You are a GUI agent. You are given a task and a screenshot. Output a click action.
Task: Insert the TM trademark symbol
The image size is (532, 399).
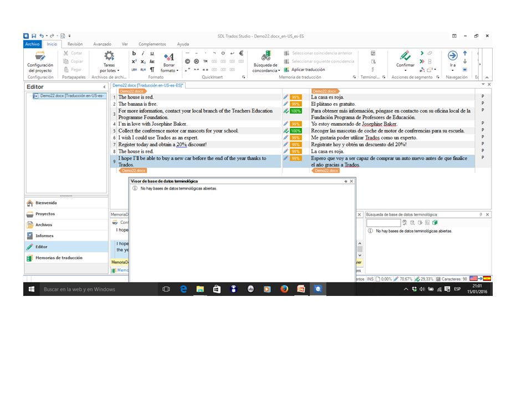coord(205,62)
